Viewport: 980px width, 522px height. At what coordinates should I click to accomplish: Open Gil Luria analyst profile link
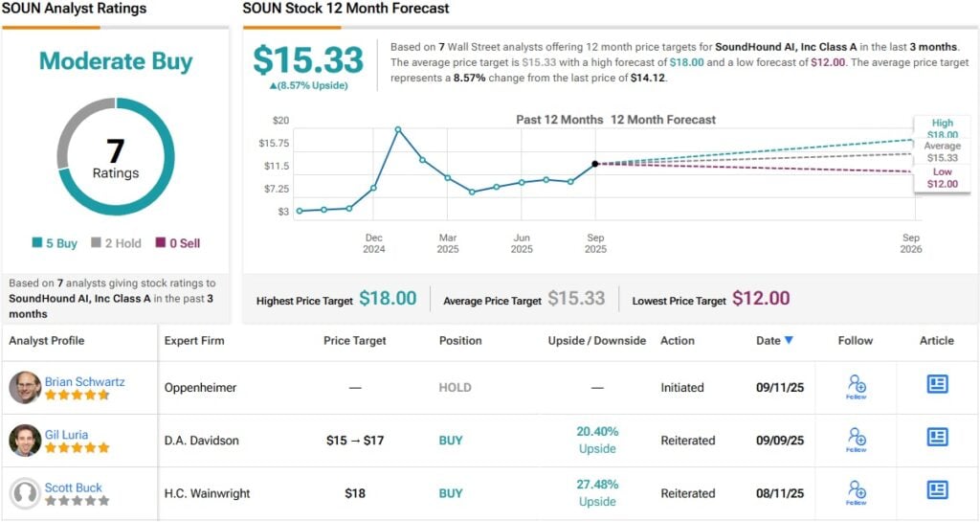click(66, 434)
